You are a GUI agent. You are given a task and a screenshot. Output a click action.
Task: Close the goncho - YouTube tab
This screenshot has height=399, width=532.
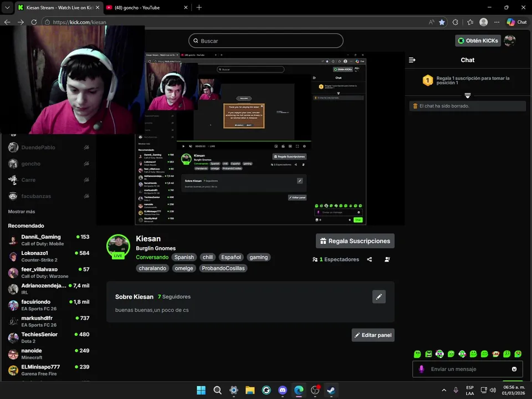(186, 7)
